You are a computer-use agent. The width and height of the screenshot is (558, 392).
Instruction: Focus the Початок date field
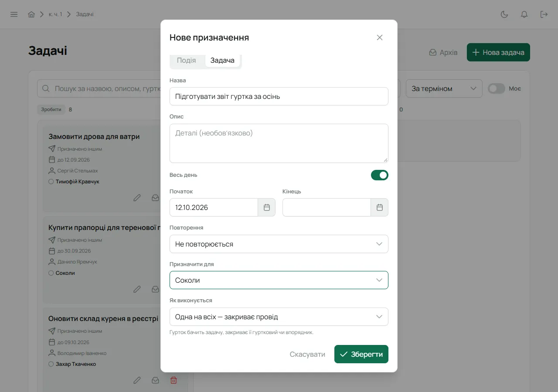coord(214,207)
